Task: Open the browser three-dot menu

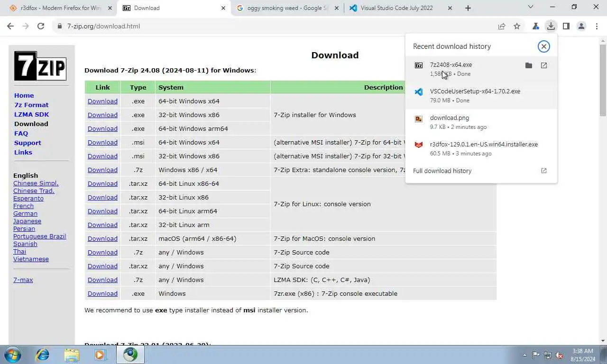Action: [x=597, y=26]
